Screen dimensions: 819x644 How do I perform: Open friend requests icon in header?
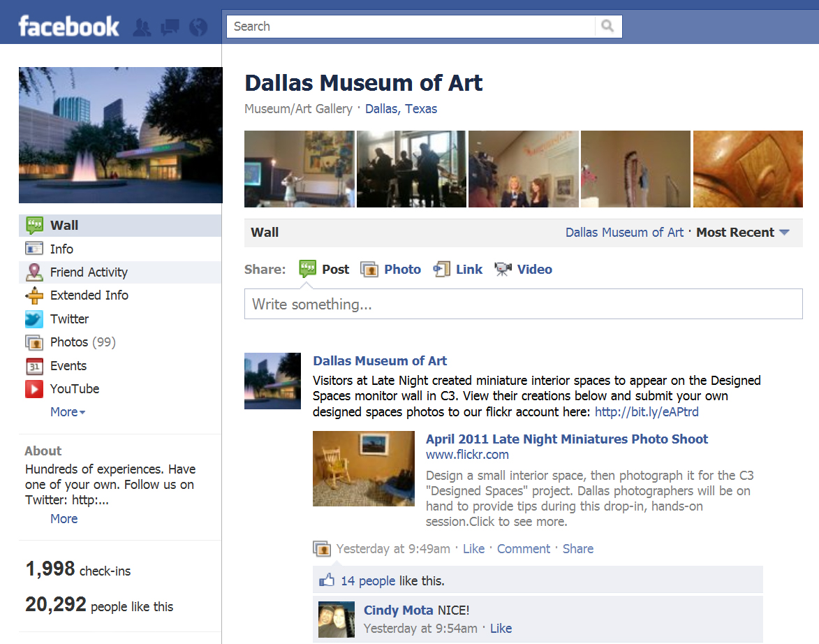[142, 27]
